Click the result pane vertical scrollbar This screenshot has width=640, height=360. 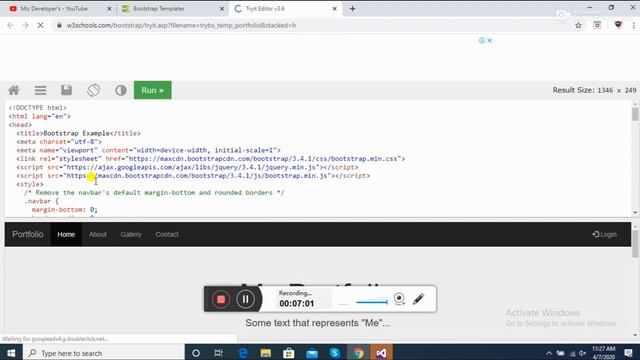[x=635, y=244]
